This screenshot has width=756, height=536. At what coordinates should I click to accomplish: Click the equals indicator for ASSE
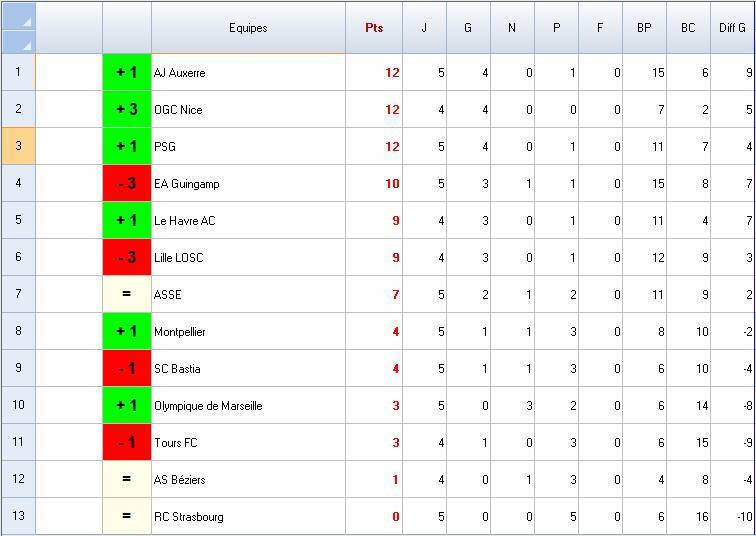coord(126,295)
